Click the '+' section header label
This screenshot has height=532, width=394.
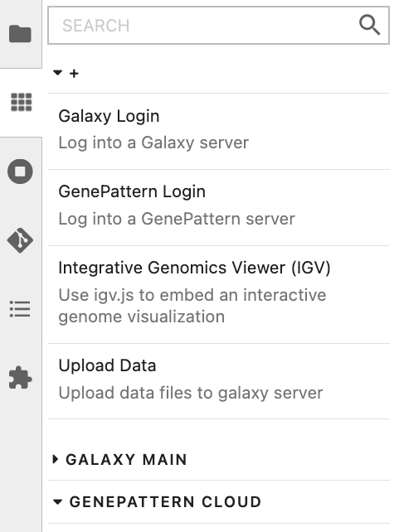(74, 73)
